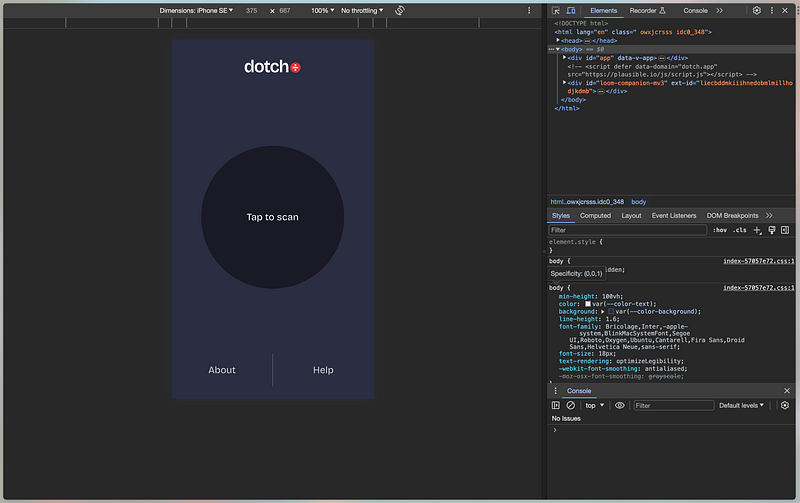The width and height of the screenshot is (800, 503).
Task: Toggle the .cls class editor button
Action: (x=739, y=230)
